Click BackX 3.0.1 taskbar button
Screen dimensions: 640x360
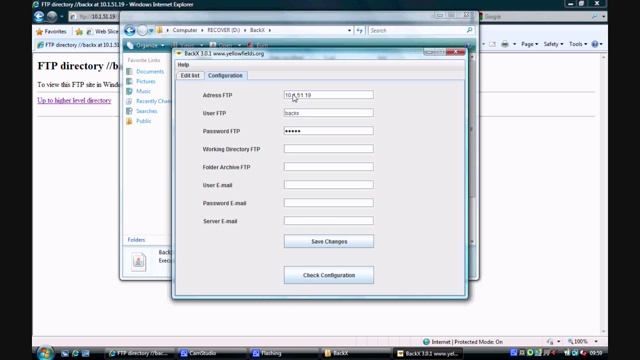(x=427, y=353)
